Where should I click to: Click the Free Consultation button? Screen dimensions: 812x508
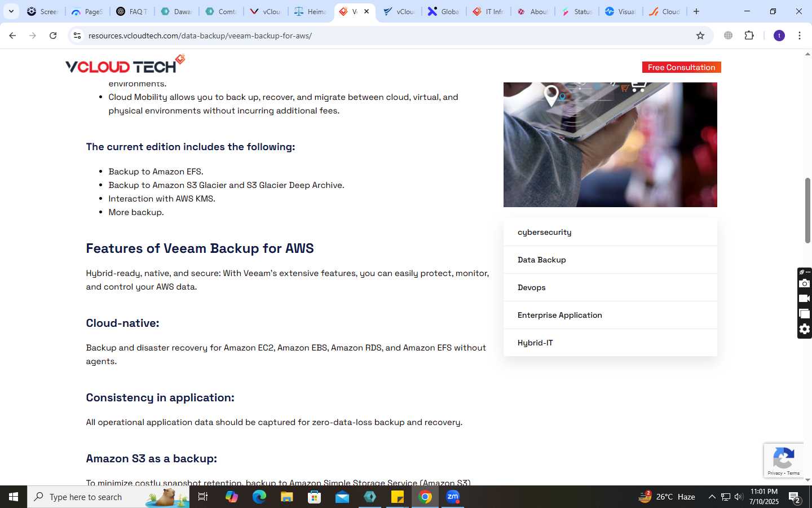(681, 67)
